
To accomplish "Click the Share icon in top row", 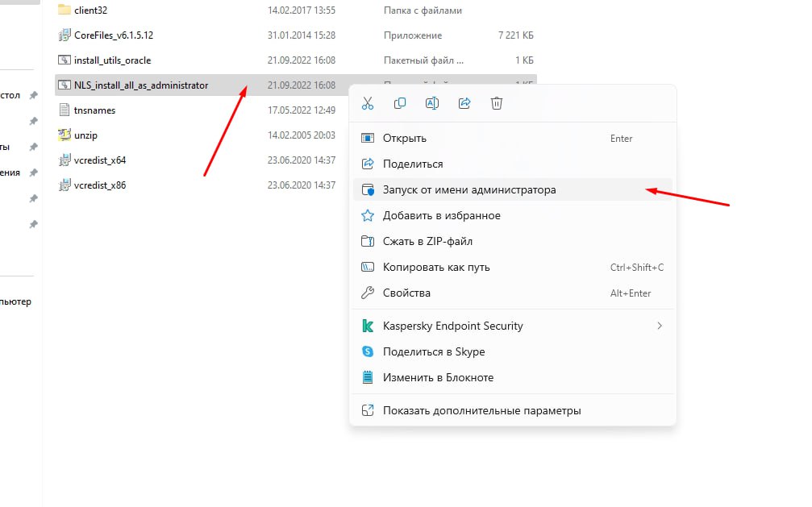I will 464,103.
